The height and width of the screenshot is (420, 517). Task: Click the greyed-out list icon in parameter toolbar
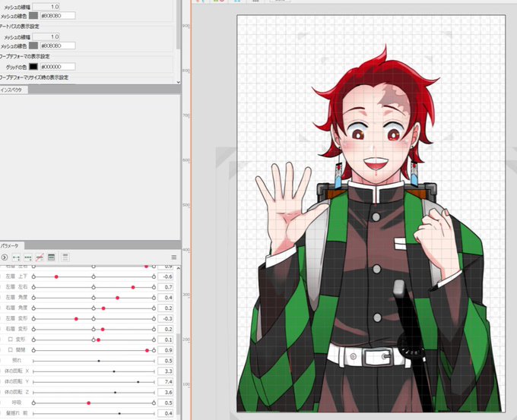(x=65, y=257)
